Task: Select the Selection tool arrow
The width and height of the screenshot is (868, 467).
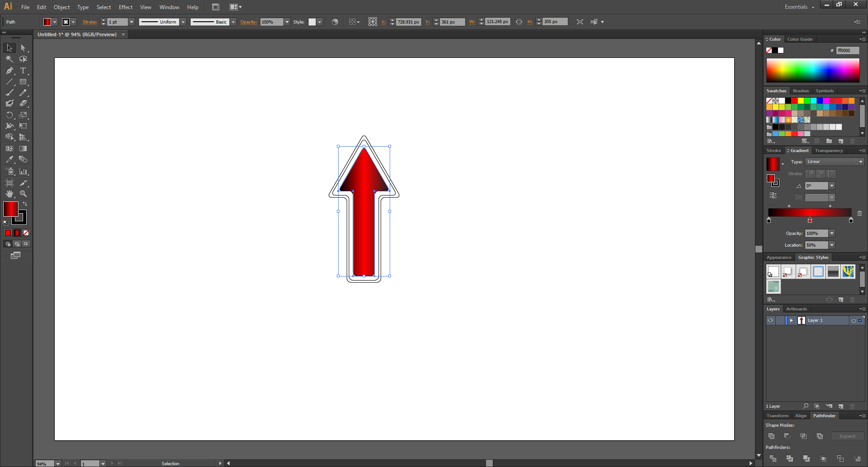Action: tap(9, 48)
